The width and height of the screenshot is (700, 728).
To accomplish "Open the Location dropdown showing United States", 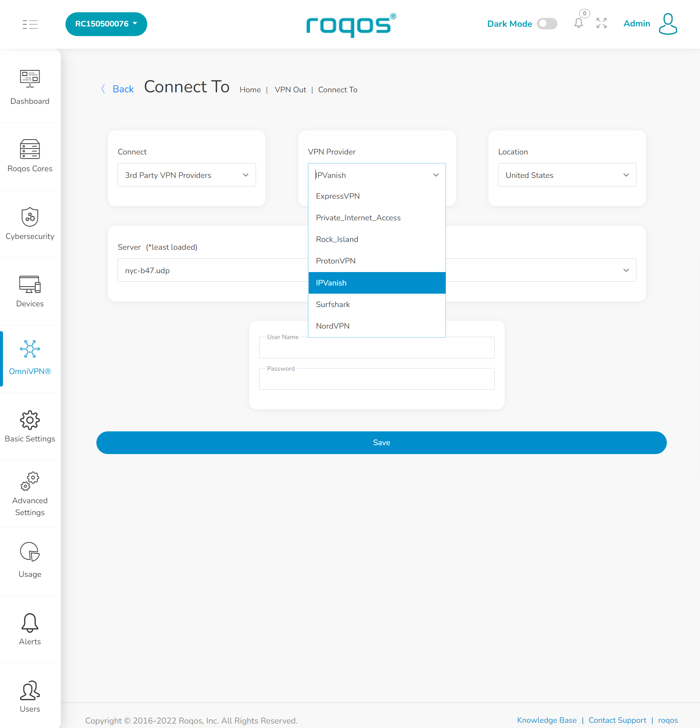I will pyautogui.click(x=567, y=175).
